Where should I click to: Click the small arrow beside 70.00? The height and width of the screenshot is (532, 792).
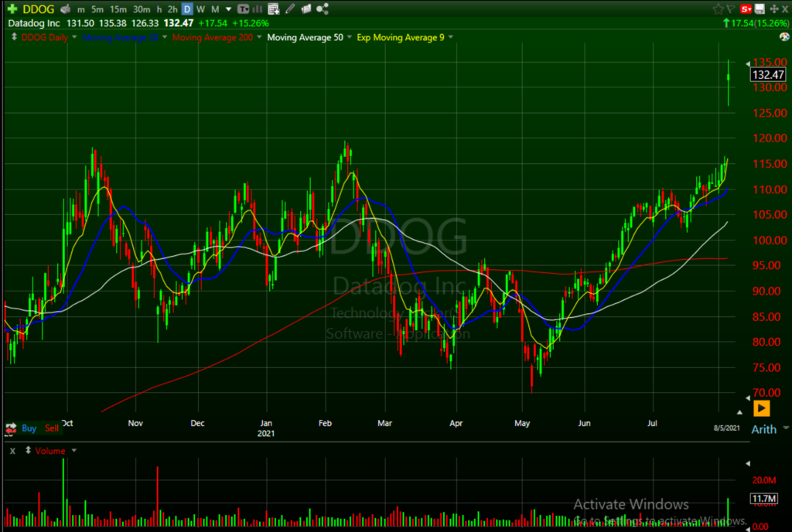[748, 397]
